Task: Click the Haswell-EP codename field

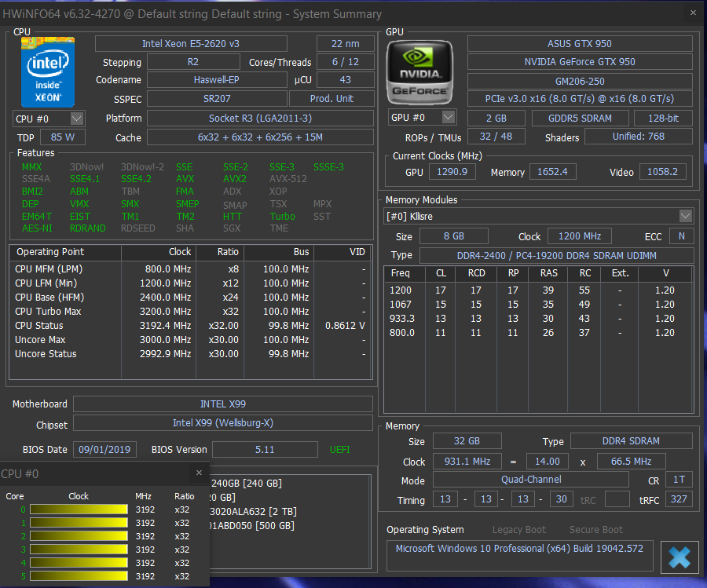Action: tap(217, 80)
